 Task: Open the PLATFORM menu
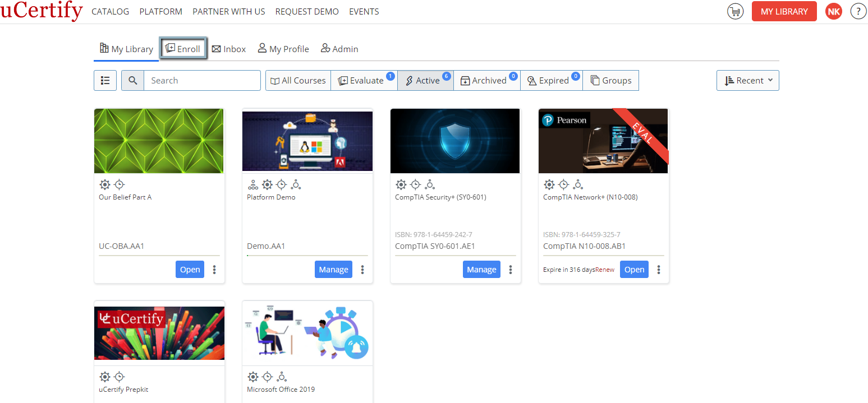pos(160,11)
